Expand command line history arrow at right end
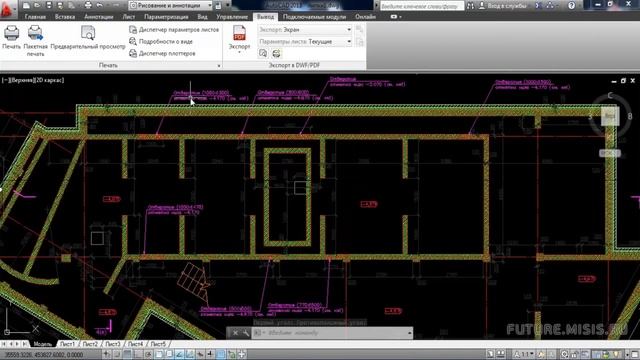Viewport: 640px width, 360px height. pos(410,333)
